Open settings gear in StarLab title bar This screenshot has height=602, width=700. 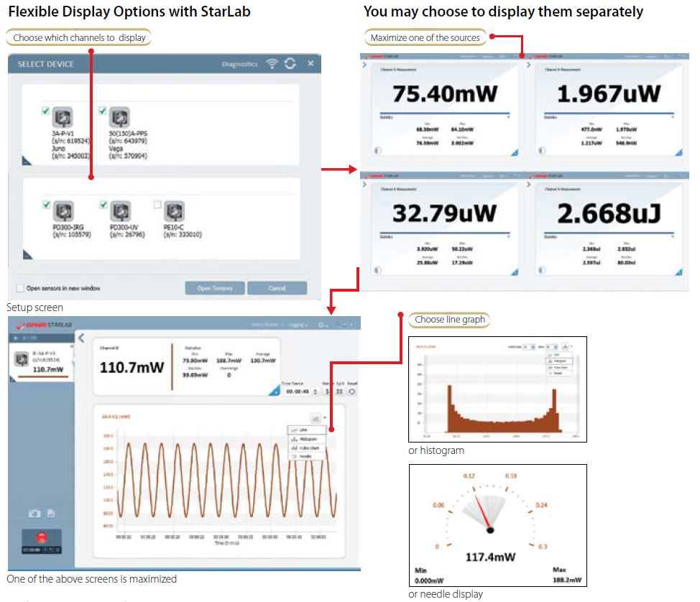(x=321, y=325)
